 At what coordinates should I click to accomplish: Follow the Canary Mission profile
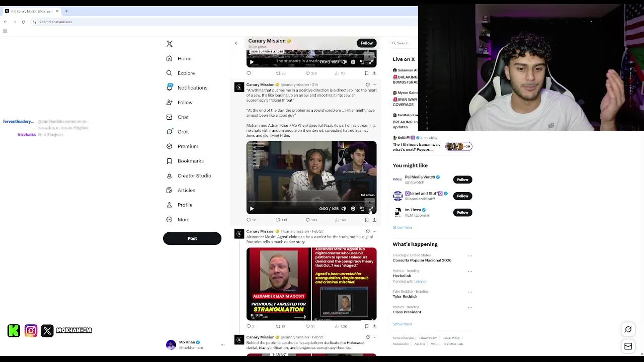367,43
